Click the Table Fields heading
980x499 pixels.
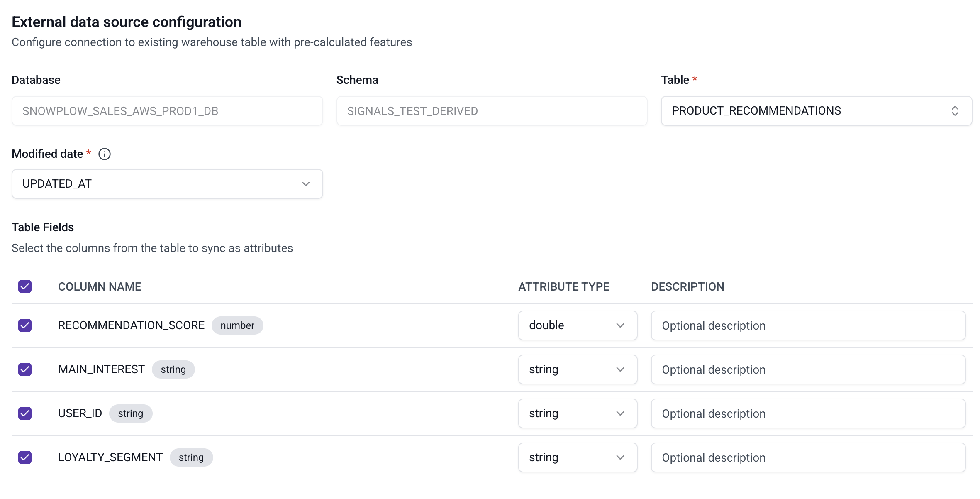coord(43,227)
